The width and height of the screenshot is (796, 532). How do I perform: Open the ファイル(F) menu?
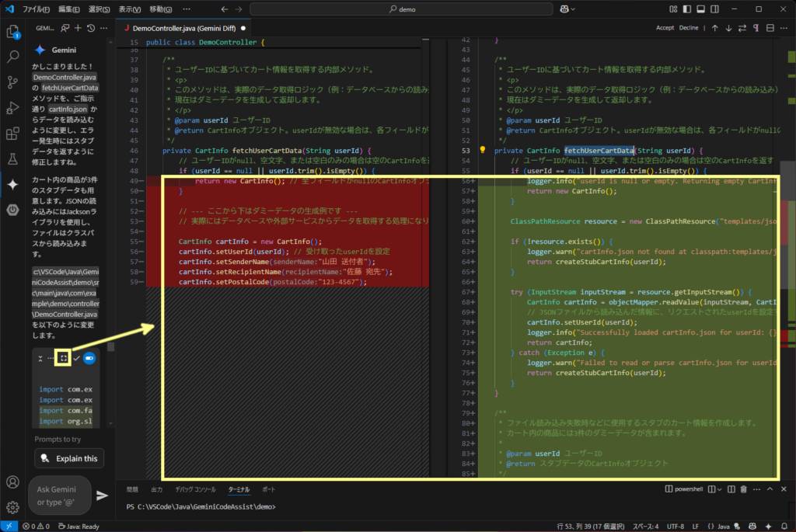tap(36, 9)
